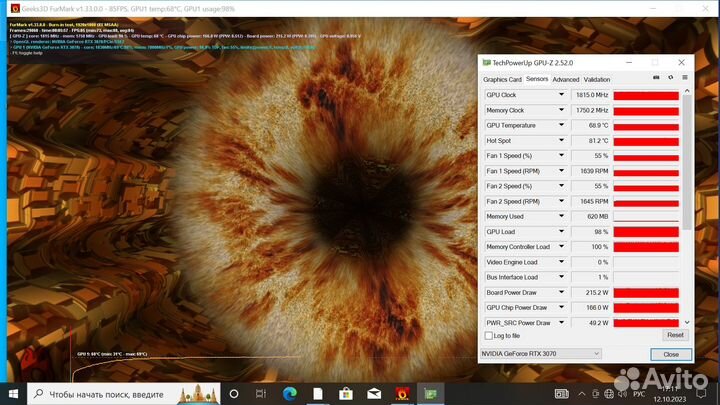Click GPU-Z refresh icon
Viewport: 720px width, 405px height.
click(670, 78)
